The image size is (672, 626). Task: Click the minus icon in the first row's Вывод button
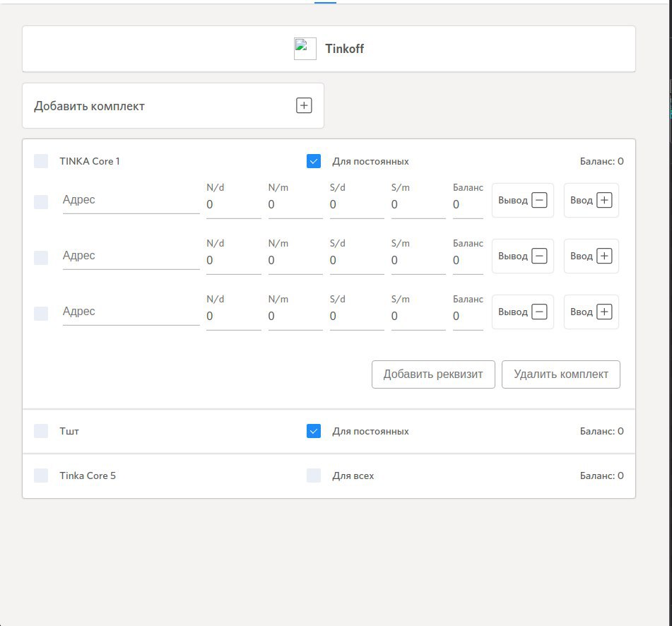coord(539,200)
